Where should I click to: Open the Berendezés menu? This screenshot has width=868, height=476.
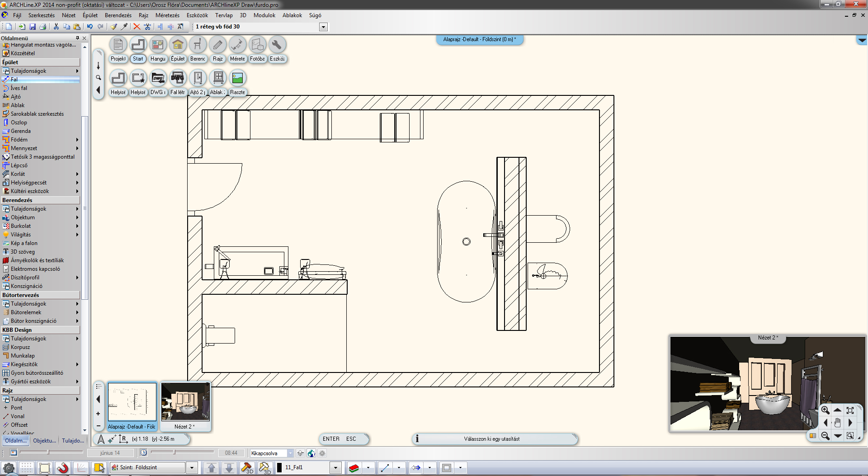(118, 15)
